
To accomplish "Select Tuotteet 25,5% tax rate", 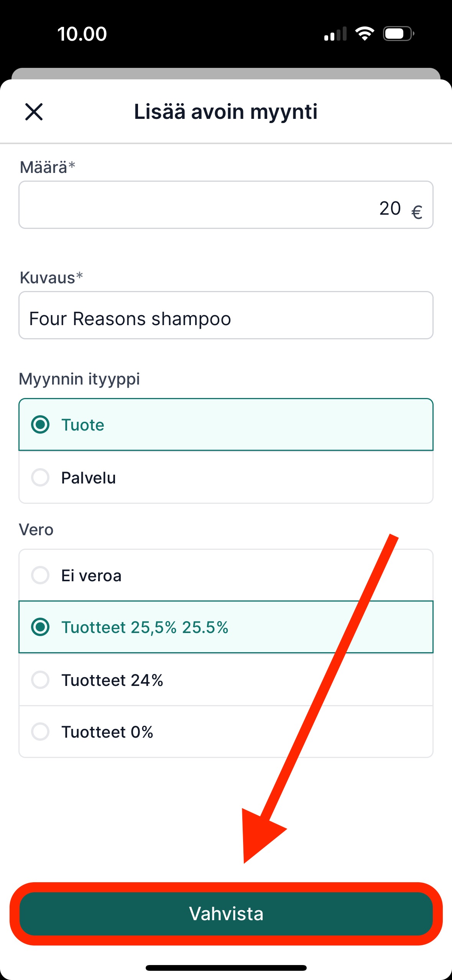I will (x=226, y=627).
